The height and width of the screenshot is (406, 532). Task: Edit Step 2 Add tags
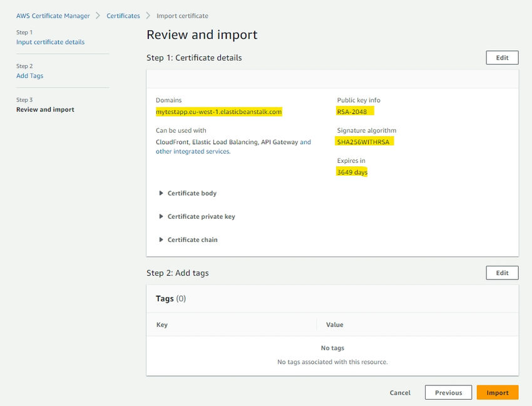point(502,273)
